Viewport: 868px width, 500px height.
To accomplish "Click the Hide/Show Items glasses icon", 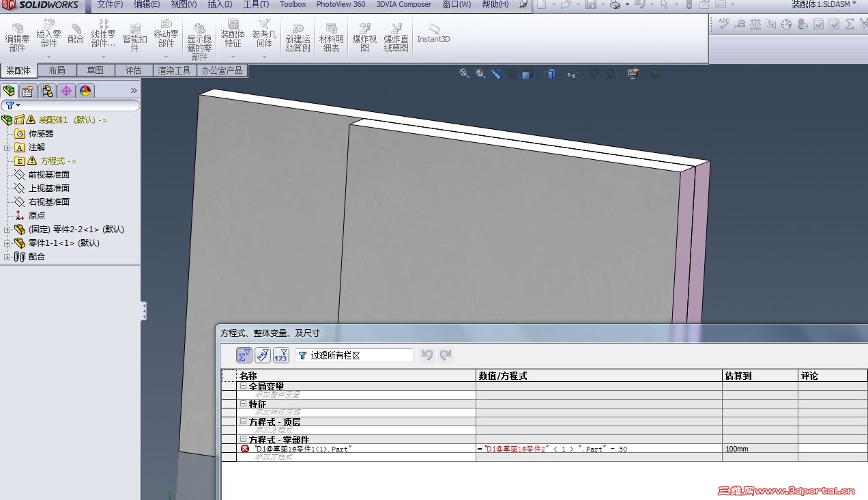I will (571, 74).
